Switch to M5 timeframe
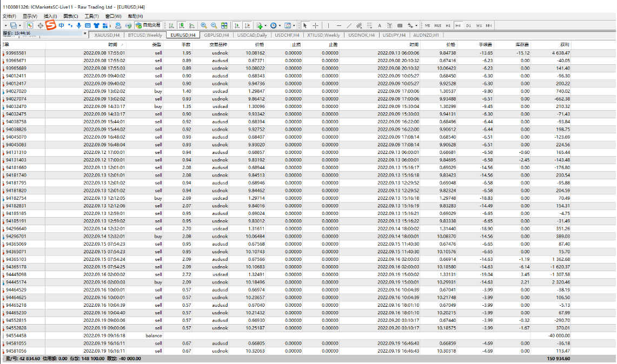Viewport: 617px width, 364px height. pos(427,25)
